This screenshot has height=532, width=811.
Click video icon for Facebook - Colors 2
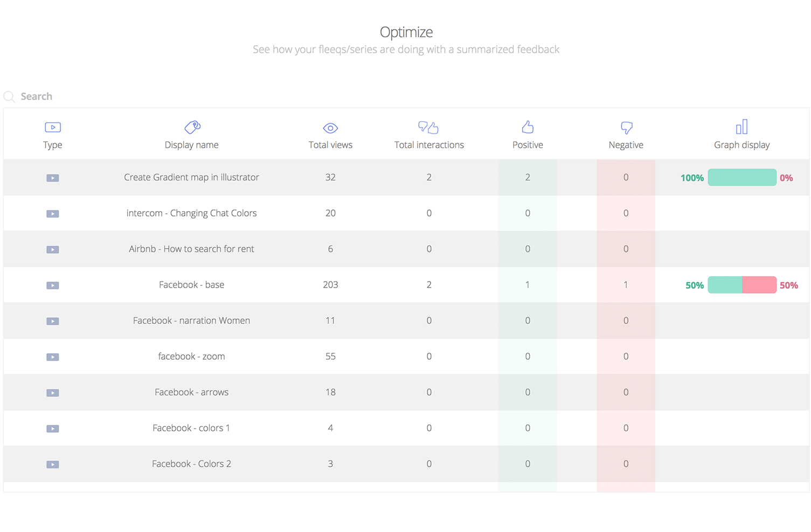[53, 464]
